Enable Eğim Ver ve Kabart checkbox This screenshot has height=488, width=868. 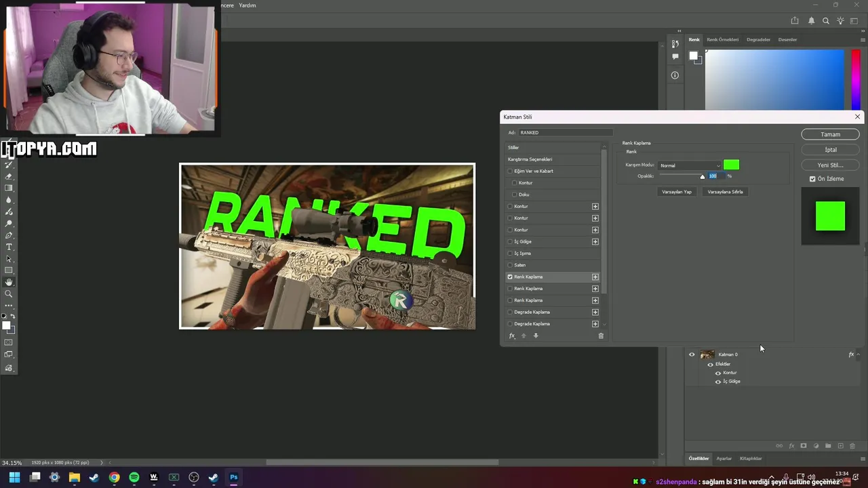(511, 171)
